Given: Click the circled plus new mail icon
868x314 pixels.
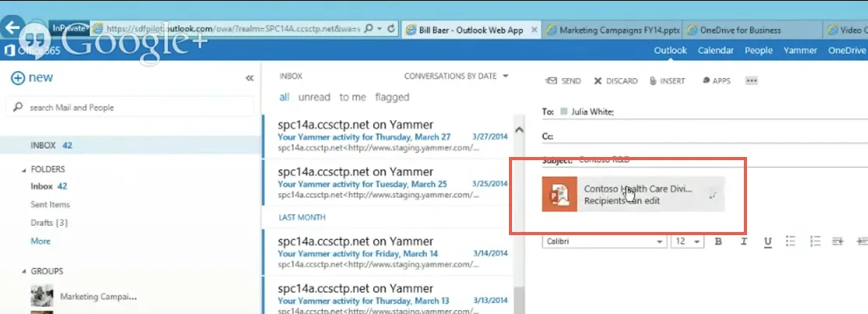Looking at the screenshot, I should point(18,78).
